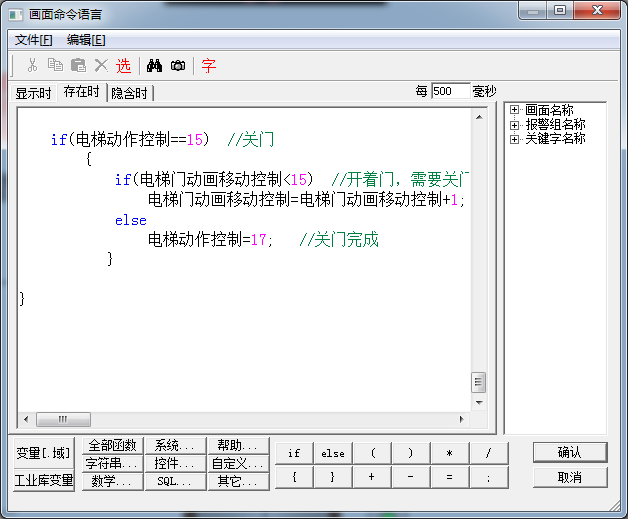Select 关键字名称 in the tree
This screenshot has width=628, height=519.
pos(555,139)
